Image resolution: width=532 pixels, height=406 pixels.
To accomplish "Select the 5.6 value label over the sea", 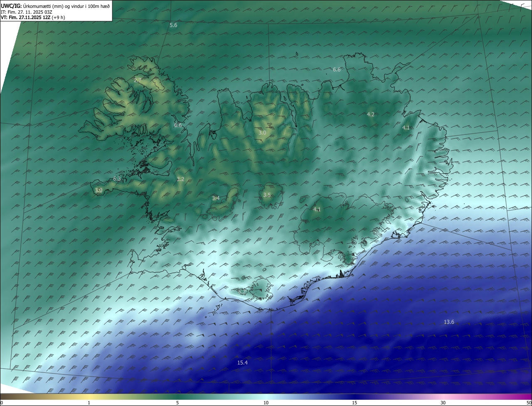I will [x=173, y=25].
